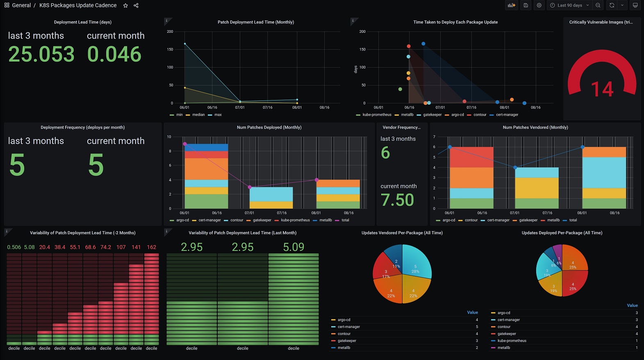The height and width of the screenshot is (360, 644).
Task: Save the dashboard with the disk icon
Action: click(x=526, y=5)
